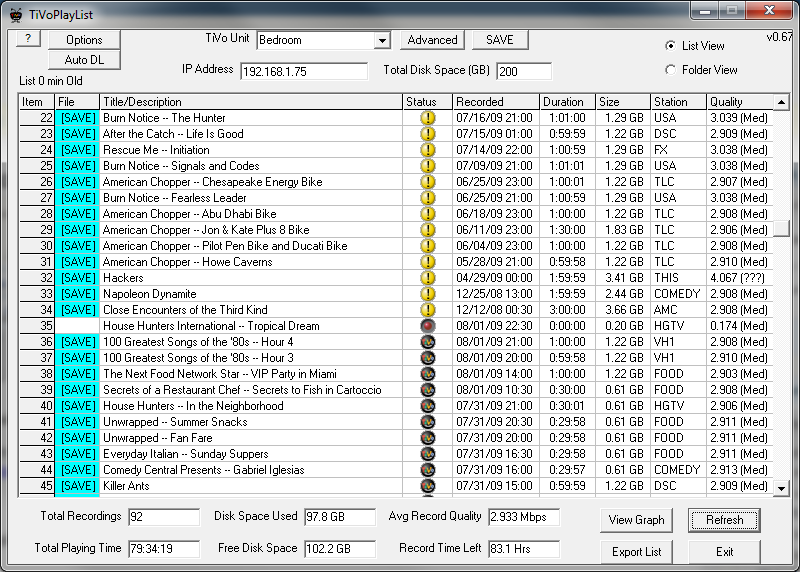
Task: Click the red recording icon for House Hunters International
Action: pos(428,326)
